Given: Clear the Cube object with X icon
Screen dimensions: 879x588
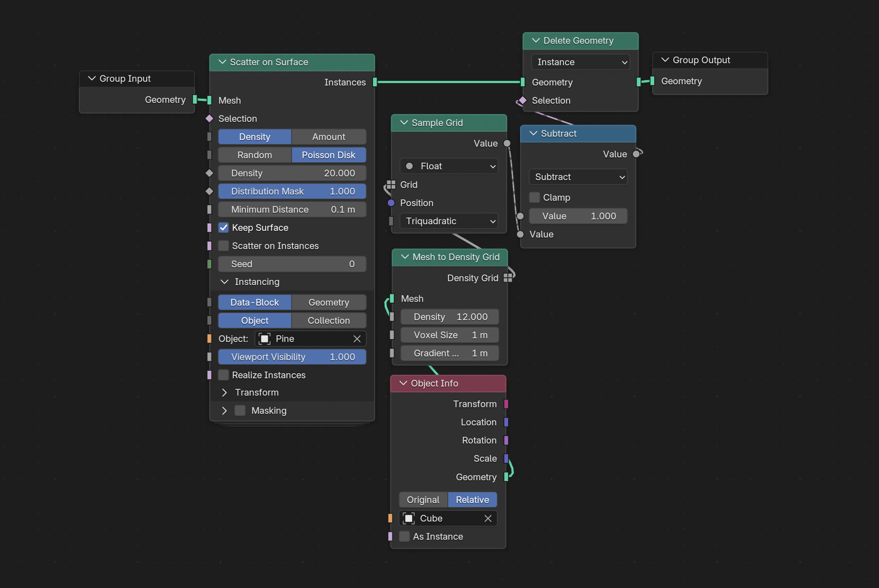Looking at the screenshot, I should [488, 518].
